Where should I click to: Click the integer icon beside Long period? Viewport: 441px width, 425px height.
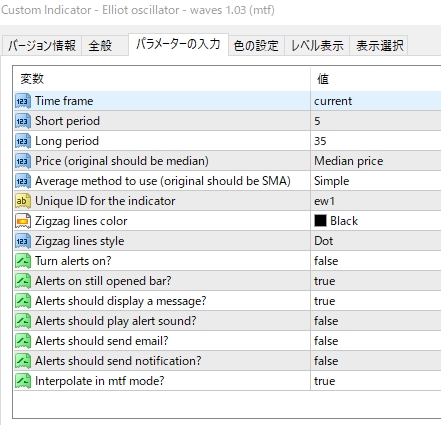pos(23,141)
